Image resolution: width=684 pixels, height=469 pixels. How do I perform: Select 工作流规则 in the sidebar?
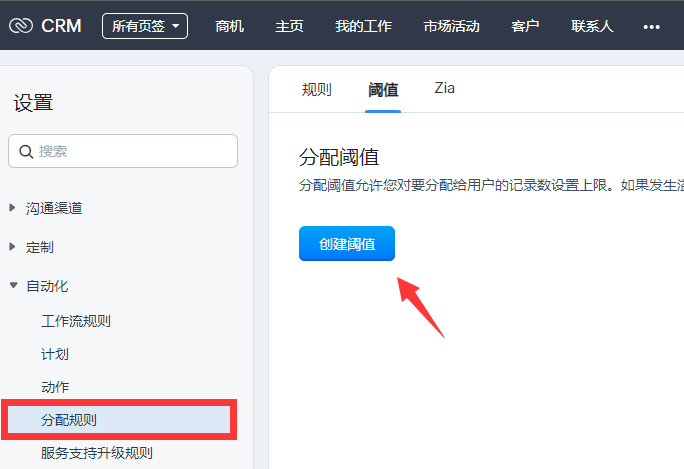(x=76, y=322)
